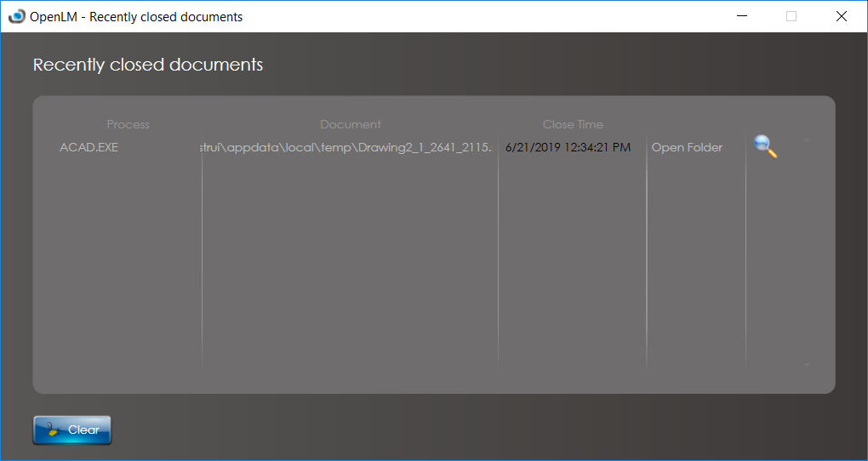Click the divider between Document and Close Time columns

point(498,255)
